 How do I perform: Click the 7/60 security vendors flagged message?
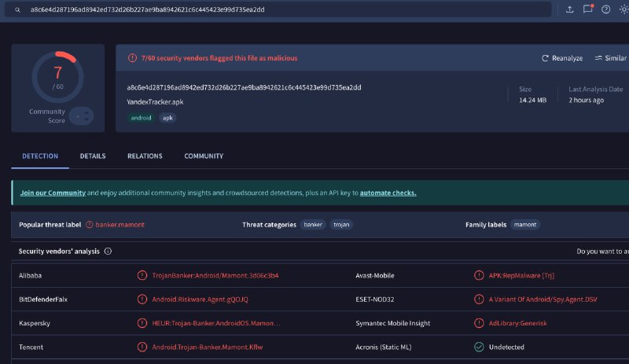tap(219, 58)
